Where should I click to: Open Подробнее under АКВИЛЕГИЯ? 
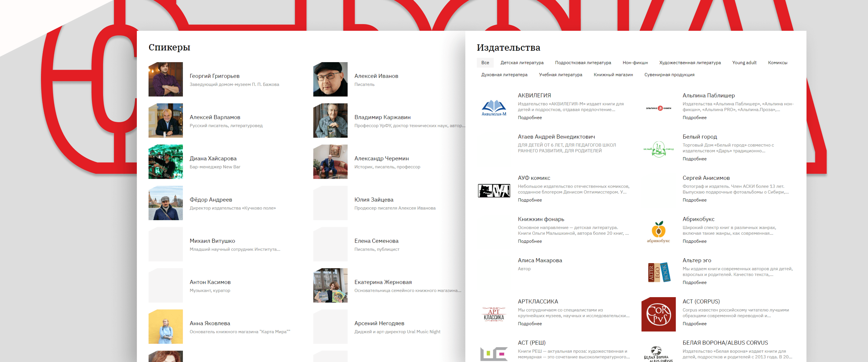529,118
